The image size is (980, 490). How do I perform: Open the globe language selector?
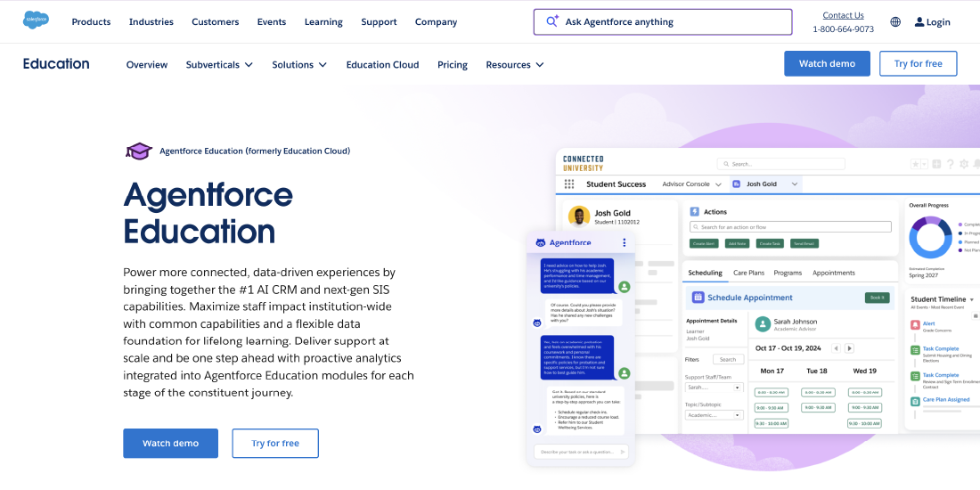895,22
